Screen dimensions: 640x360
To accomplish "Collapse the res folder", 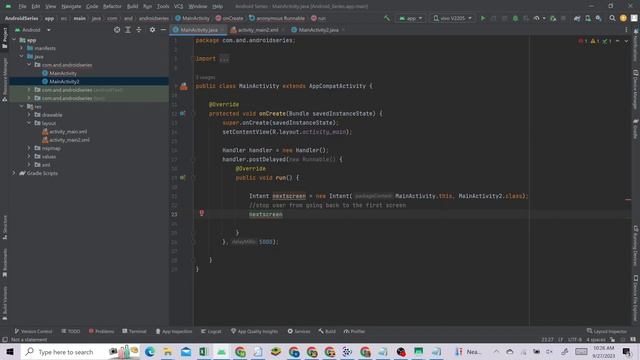I will [x=22, y=107].
